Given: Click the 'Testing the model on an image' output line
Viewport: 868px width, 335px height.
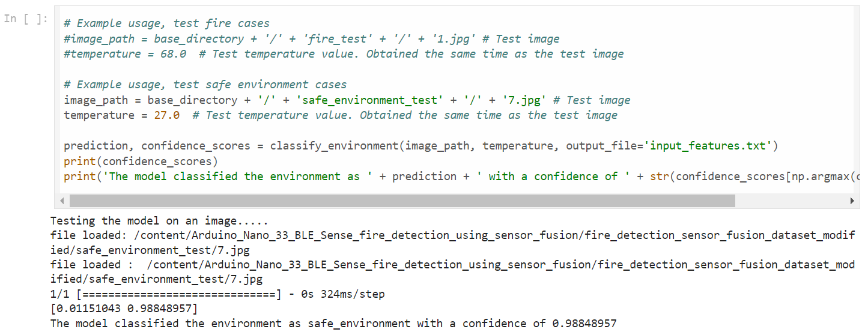Looking at the screenshot, I should click(159, 221).
